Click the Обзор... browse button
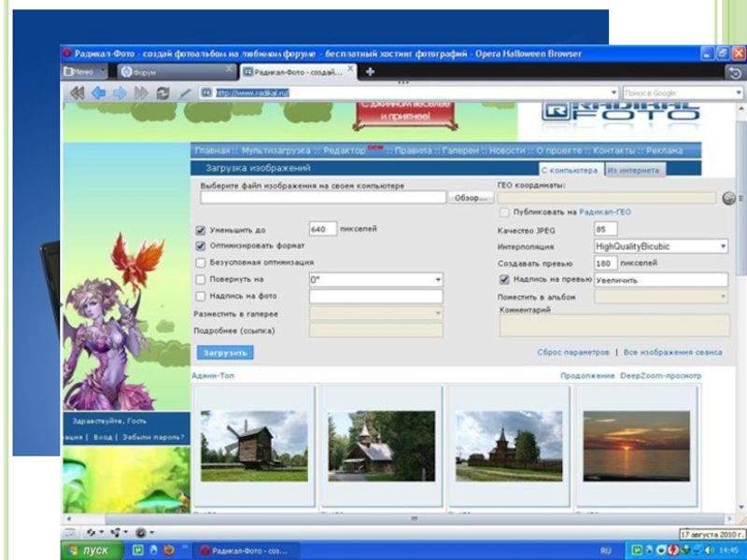This screenshot has width=747, height=560. pyautogui.click(x=470, y=198)
